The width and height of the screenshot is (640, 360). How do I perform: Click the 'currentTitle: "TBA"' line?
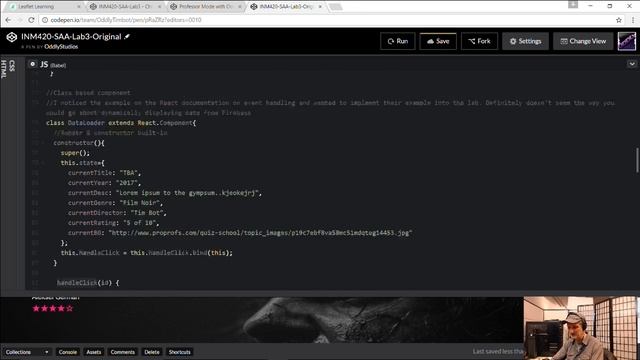tap(104, 173)
